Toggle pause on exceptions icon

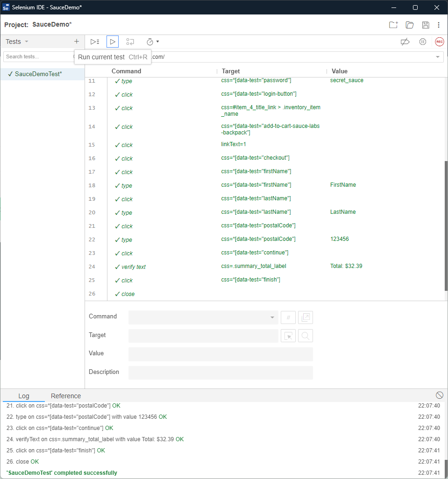click(423, 42)
